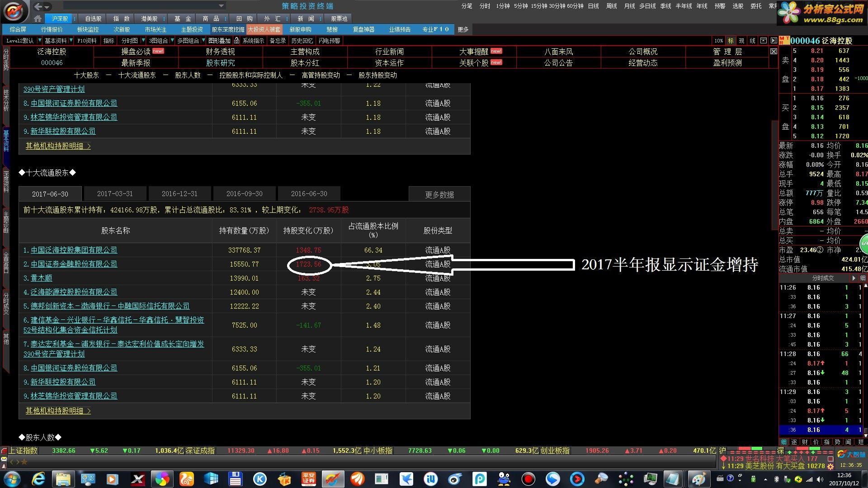Open the address combo box dropdown at top
This screenshot has height=488, width=868.
221,6
